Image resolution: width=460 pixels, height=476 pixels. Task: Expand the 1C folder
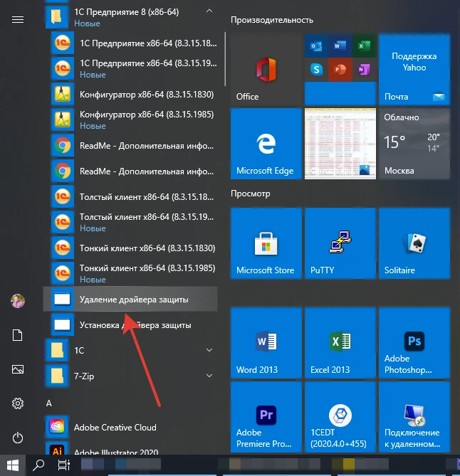(209, 350)
